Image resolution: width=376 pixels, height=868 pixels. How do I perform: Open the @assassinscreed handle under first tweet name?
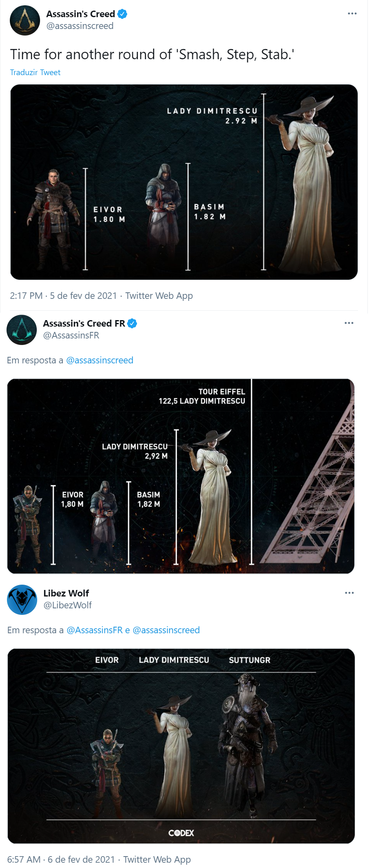80,26
